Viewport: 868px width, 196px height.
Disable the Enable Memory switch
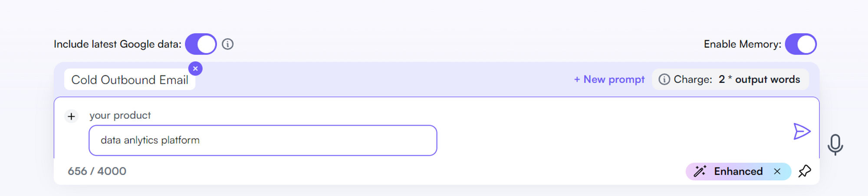pos(801,44)
